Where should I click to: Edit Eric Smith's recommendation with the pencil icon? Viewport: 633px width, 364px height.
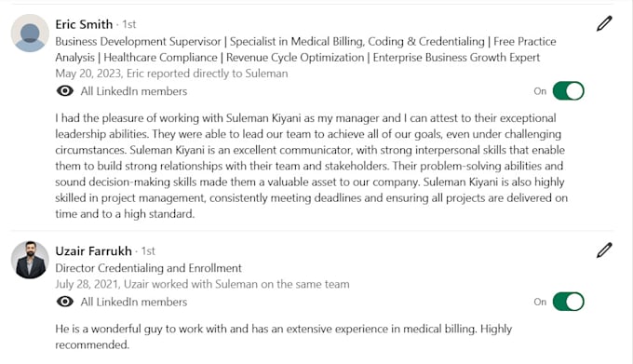point(604,23)
